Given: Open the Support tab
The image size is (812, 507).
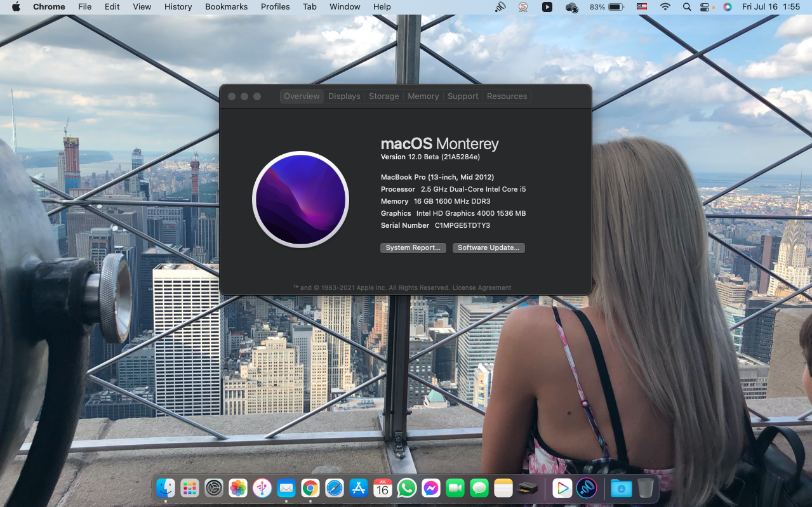Looking at the screenshot, I should [463, 96].
